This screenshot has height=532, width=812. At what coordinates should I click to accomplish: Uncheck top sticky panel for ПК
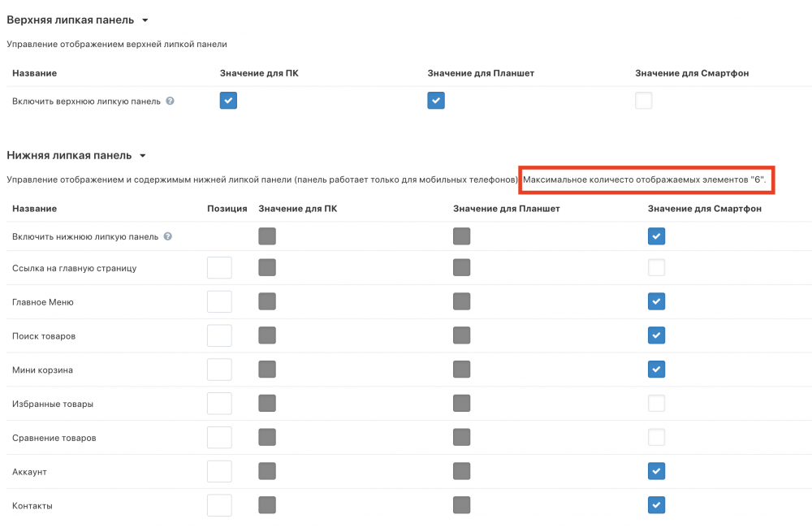point(228,101)
